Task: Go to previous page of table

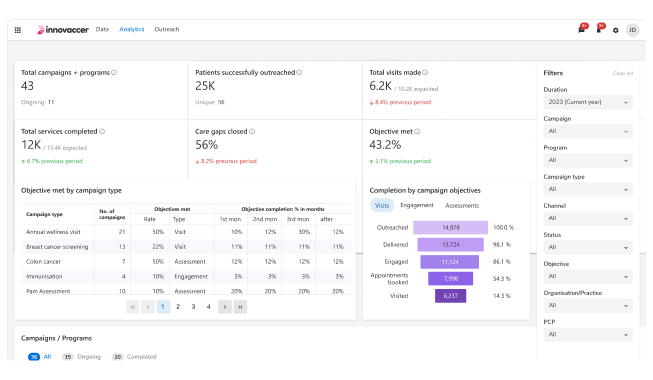Action: coord(148,307)
